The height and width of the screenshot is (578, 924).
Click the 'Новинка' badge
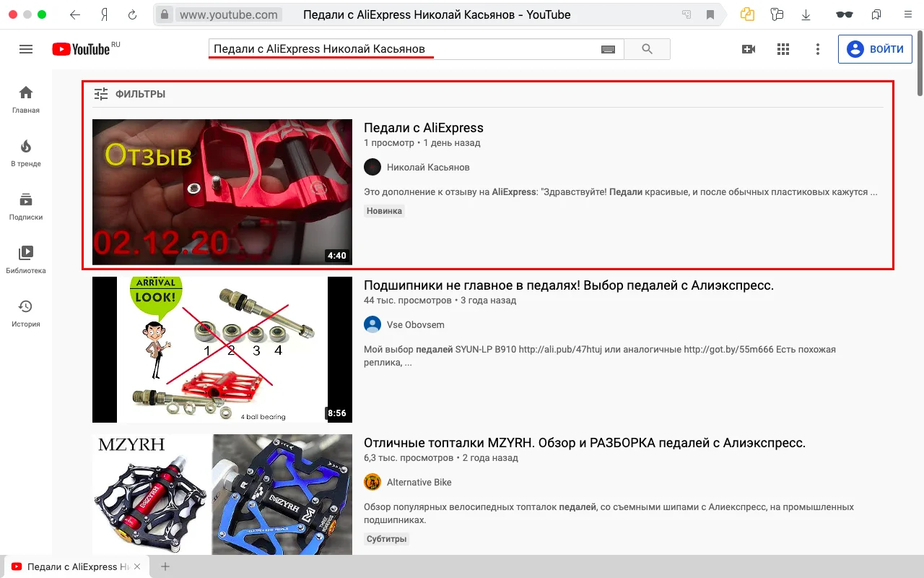pyautogui.click(x=384, y=211)
